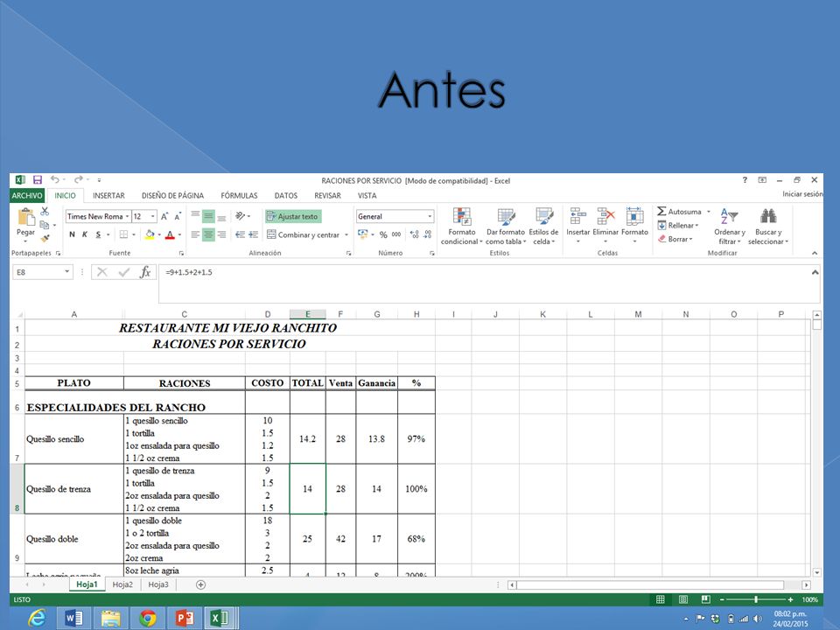Align text to top of cell
The height and width of the screenshot is (630, 840).
point(195,216)
